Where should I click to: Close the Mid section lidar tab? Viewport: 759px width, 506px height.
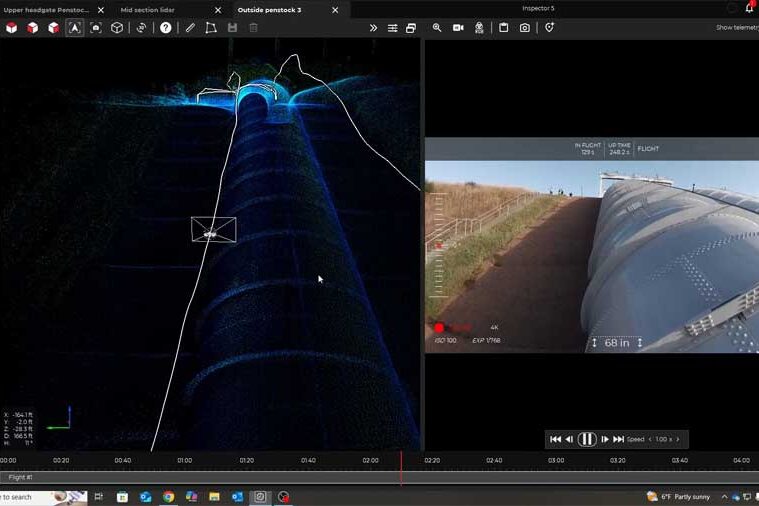(218, 10)
